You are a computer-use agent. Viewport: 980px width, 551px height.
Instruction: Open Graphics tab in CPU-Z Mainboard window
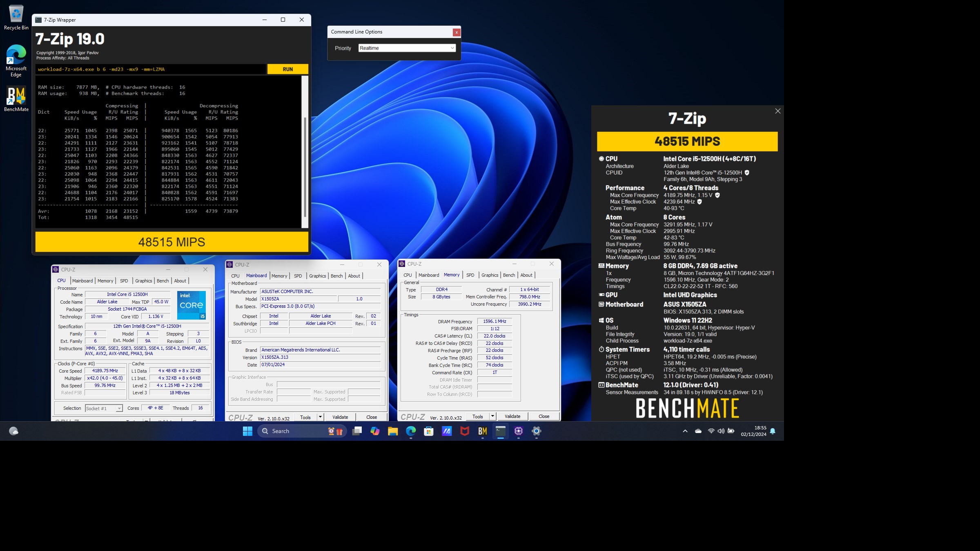(x=317, y=276)
